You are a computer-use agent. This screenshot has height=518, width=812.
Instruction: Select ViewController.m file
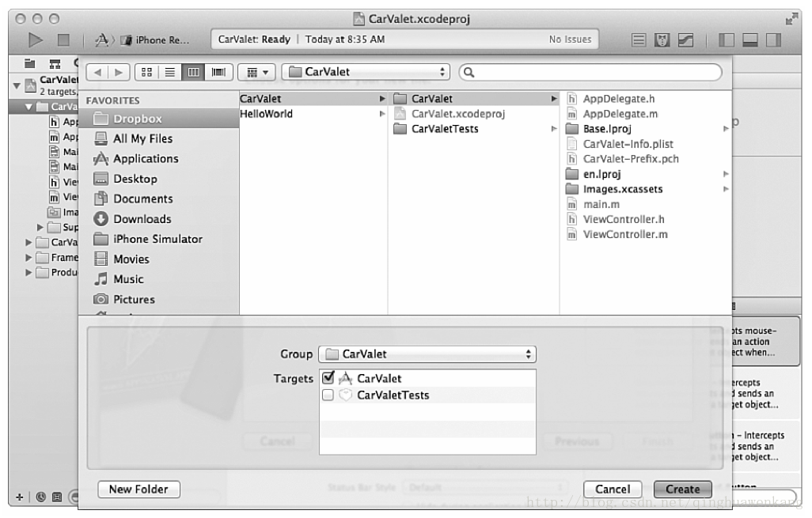click(x=646, y=234)
